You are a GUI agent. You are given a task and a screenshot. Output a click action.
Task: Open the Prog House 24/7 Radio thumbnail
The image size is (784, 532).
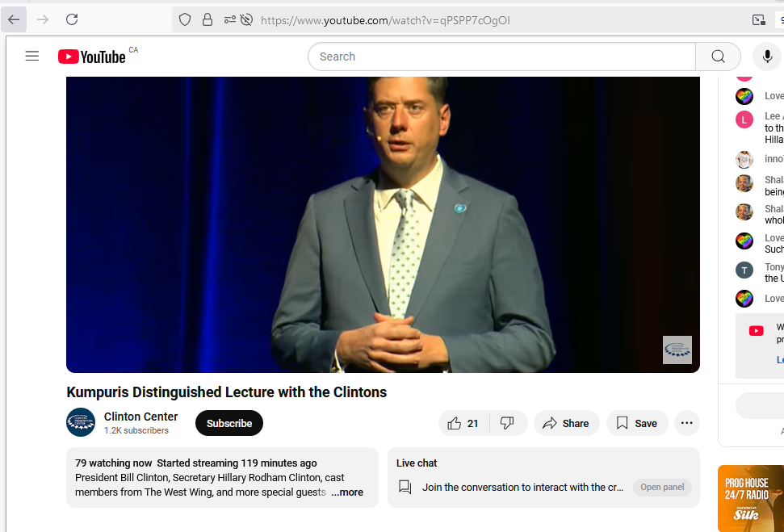tap(751, 499)
